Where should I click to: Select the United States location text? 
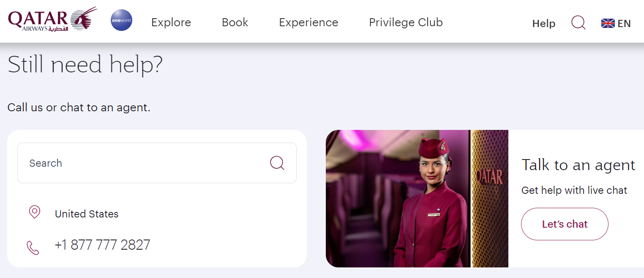86,214
